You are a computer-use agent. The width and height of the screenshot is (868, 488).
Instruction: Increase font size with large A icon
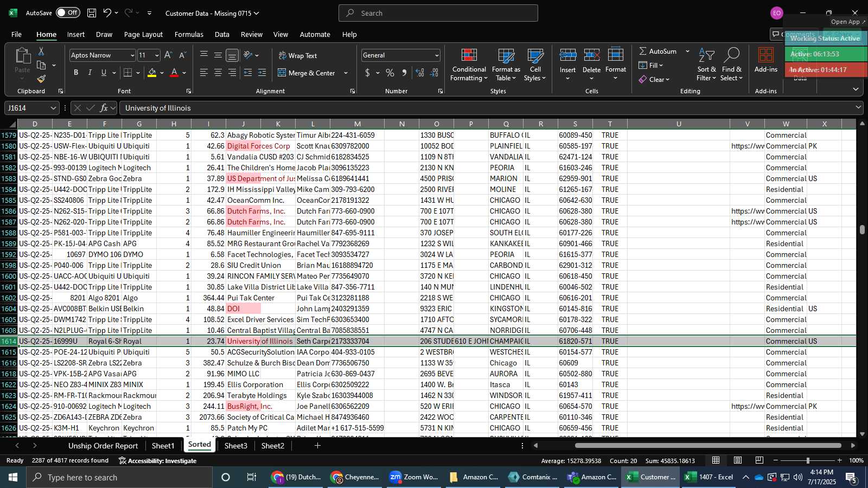click(x=168, y=55)
